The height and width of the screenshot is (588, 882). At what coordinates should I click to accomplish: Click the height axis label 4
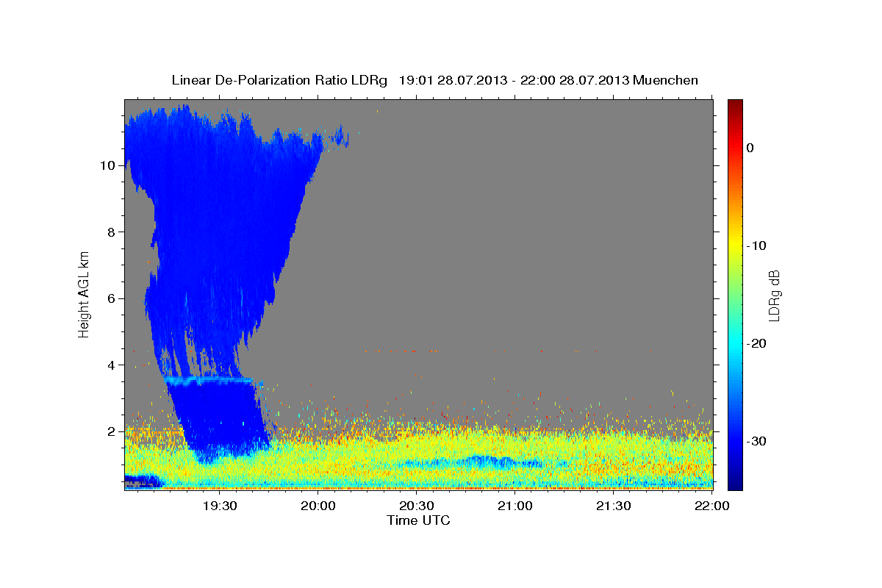pyautogui.click(x=113, y=365)
